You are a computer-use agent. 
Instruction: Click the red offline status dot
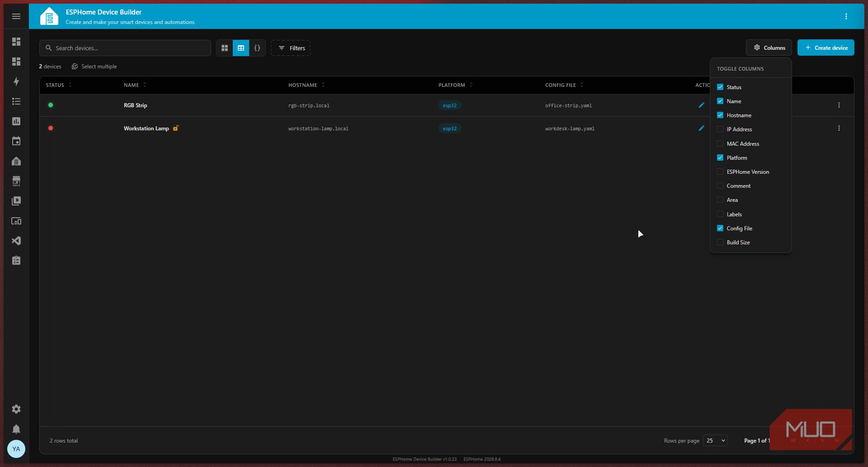click(x=51, y=128)
